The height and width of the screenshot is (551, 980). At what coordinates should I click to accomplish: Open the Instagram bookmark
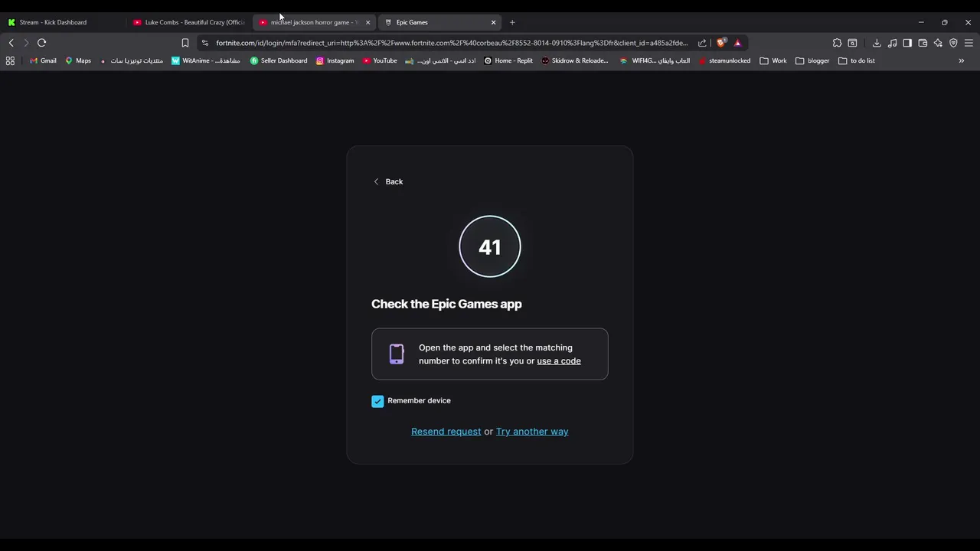(335, 60)
